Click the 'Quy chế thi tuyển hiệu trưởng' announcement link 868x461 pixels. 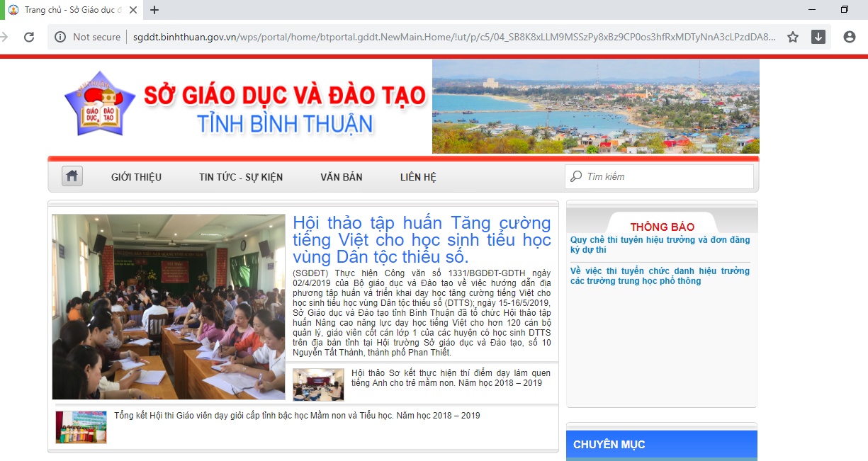click(x=661, y=244)
